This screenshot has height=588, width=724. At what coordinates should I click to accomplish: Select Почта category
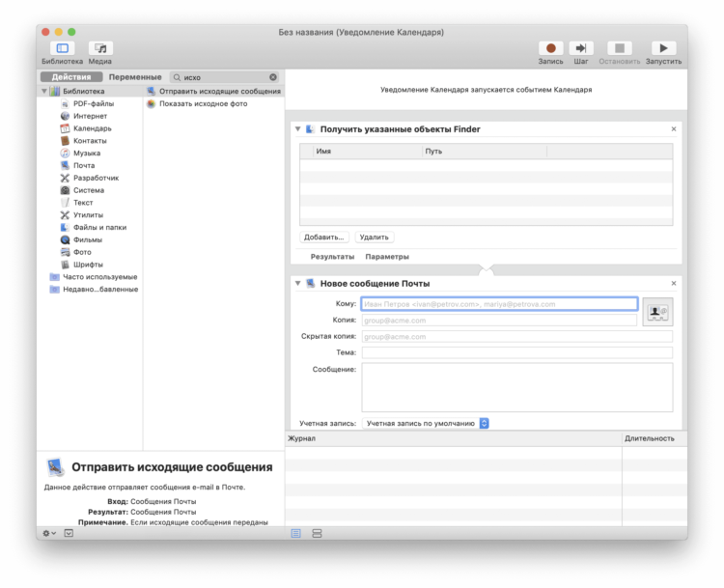coord(84,165)
